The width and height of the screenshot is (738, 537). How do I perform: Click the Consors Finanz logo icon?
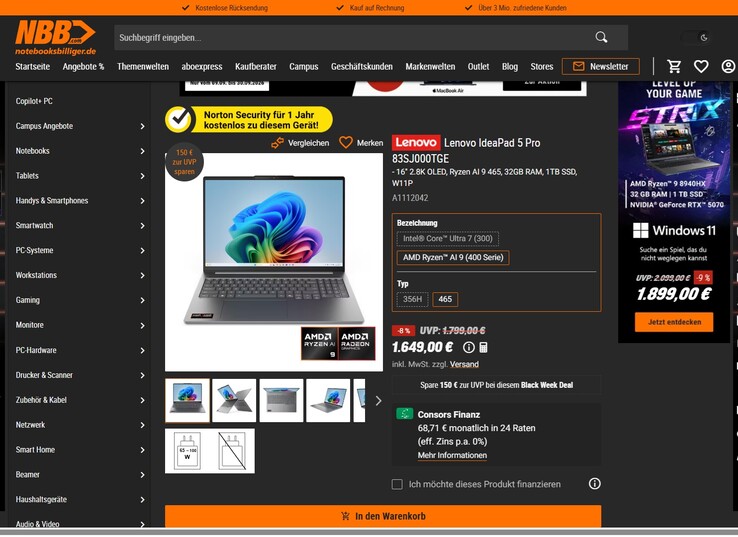[405, 414]
